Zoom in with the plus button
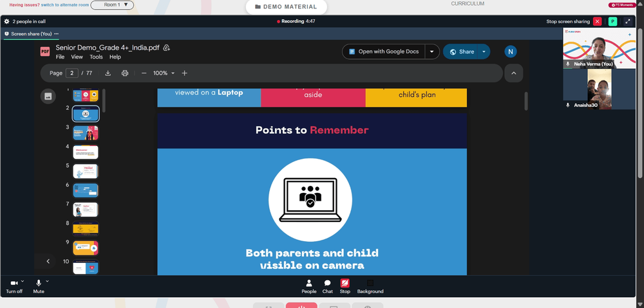This screenshot has height=308, width=644. click(x=184, y=73)
